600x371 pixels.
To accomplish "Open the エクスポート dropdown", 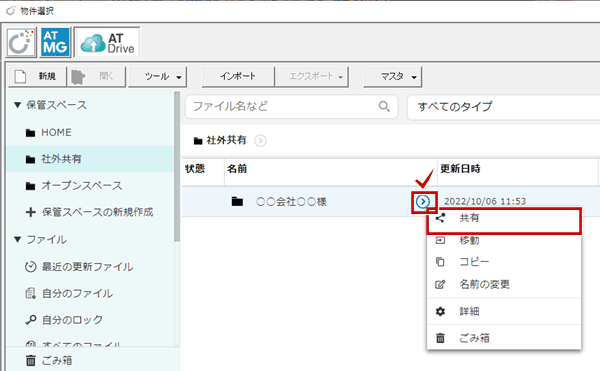I will [311, 76].
